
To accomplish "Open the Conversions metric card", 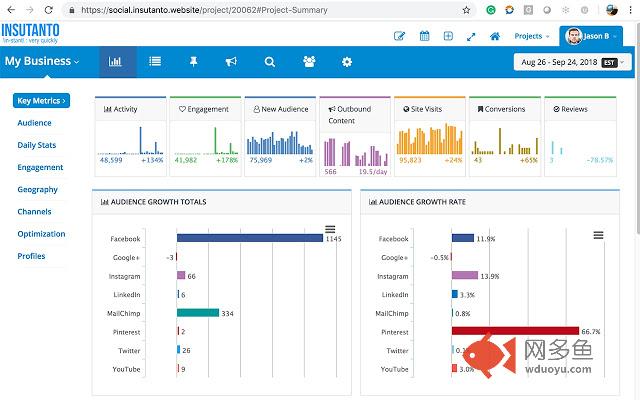I will [x=505, y=137].
